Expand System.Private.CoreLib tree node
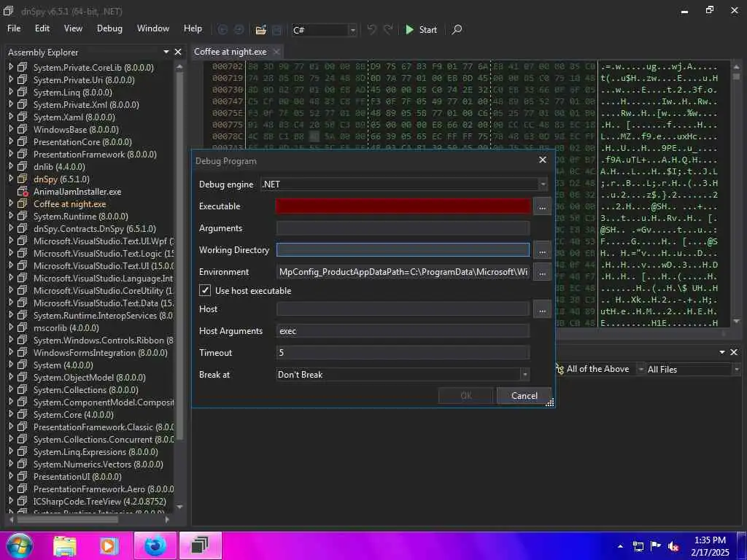Image resolution: width=747 pixels, height=560 pixels. (11, 68)
